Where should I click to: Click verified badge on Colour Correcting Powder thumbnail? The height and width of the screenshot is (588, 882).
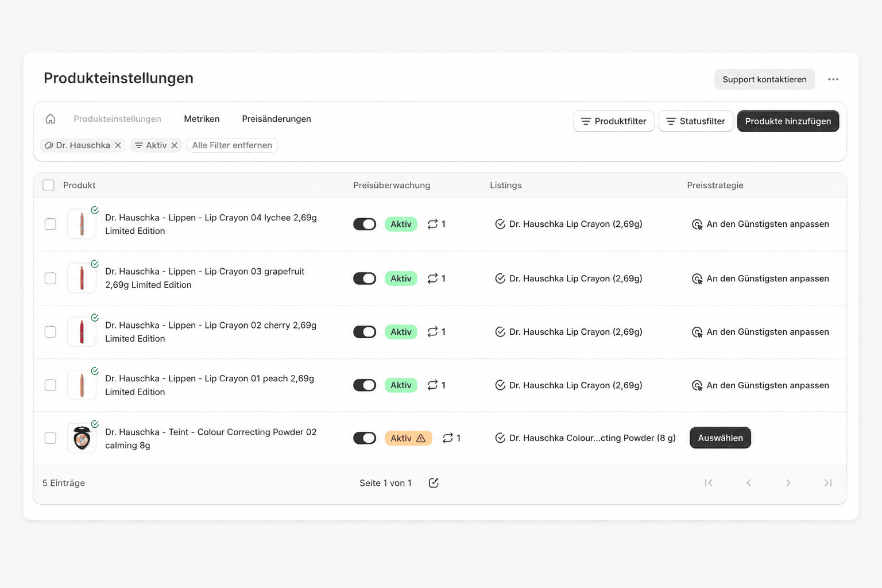95,424
